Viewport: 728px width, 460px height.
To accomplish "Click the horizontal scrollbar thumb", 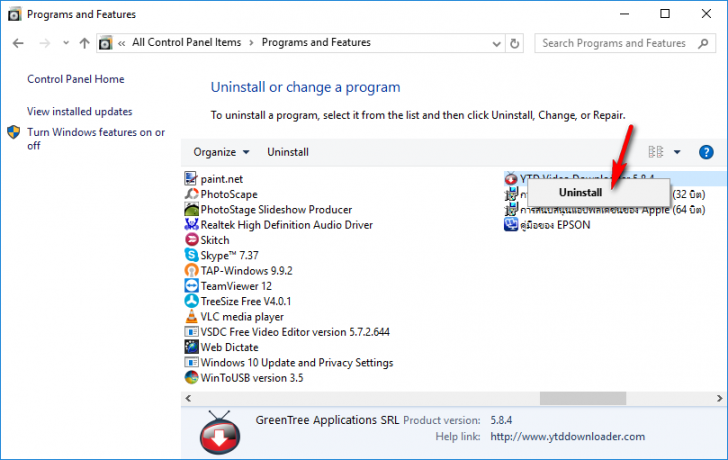I will [583, 398].
